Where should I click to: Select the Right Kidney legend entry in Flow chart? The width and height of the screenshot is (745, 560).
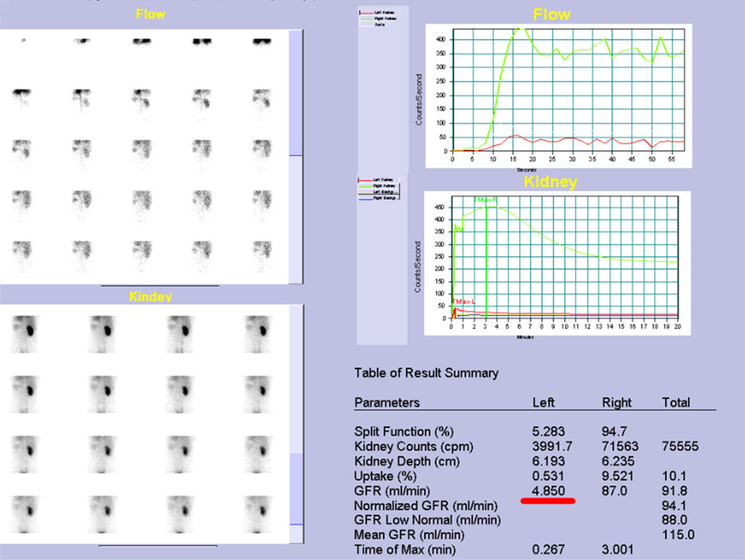click(x=385, y=19)
